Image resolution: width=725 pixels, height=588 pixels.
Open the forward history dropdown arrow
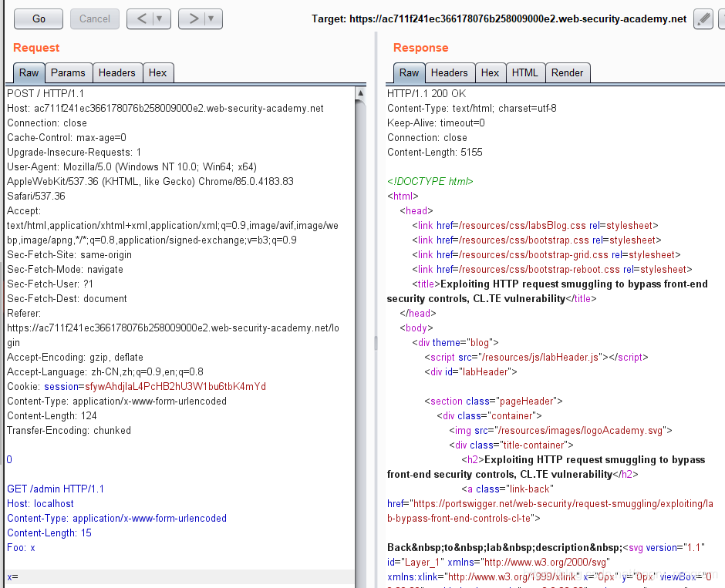(211, 19)
